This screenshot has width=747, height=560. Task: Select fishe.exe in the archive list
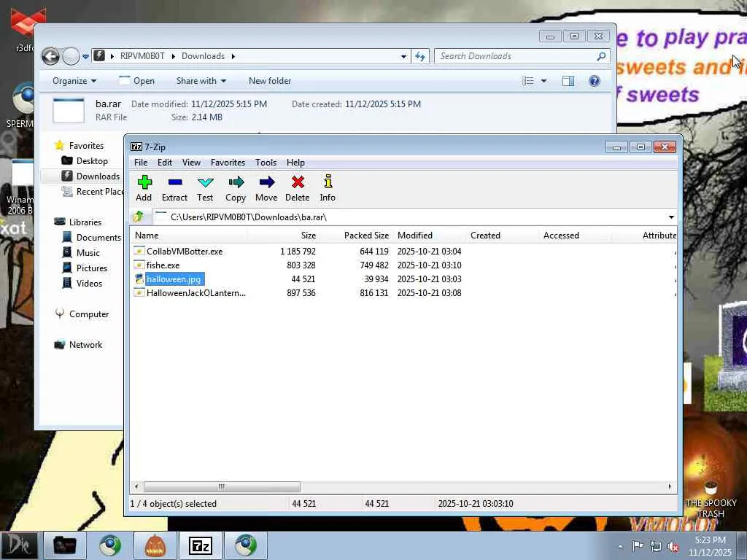coord(163,265)
